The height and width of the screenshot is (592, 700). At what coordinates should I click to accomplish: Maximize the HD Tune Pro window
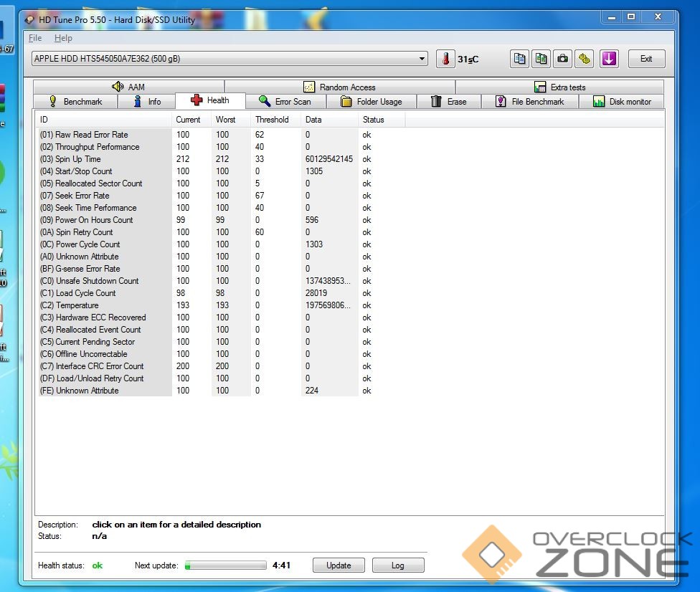pos(631,17)
